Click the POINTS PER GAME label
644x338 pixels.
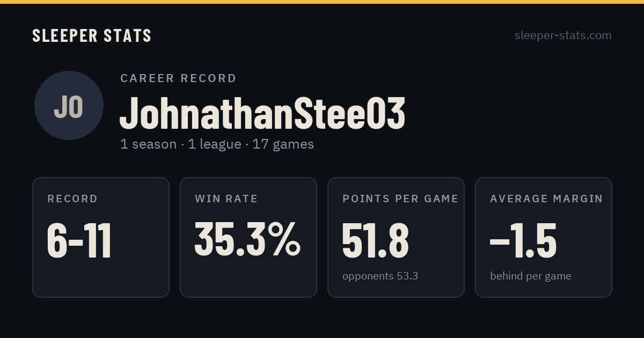pyautogui.click(x=400, y=199)
